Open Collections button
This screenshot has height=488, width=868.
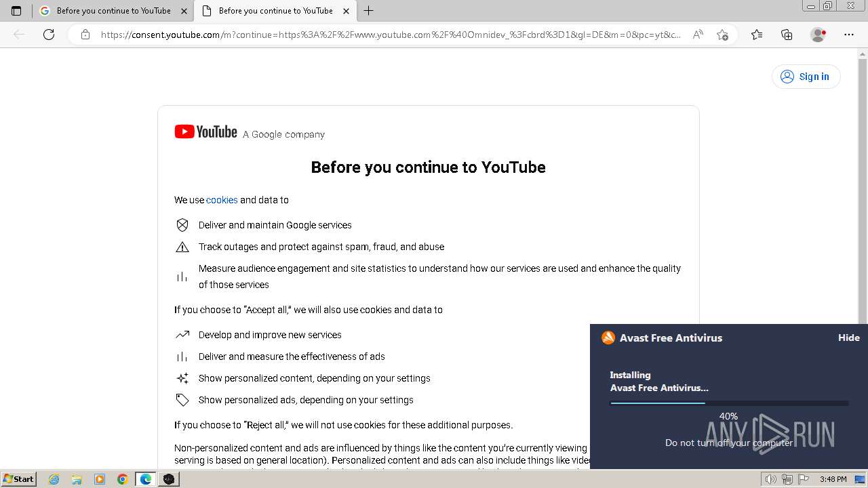pyautogui.click(x=787, y=35)
